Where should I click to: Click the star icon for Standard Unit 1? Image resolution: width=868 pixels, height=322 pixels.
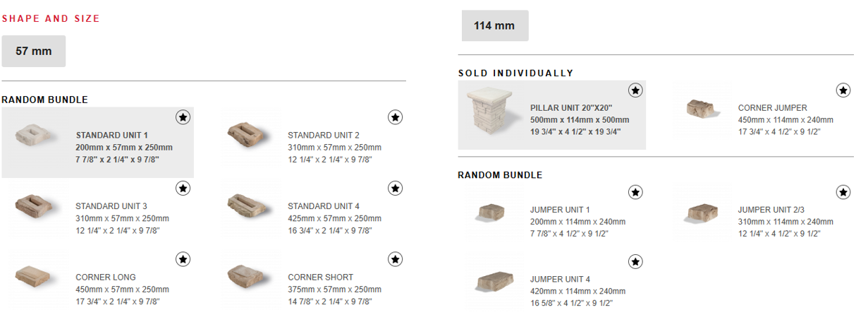coord(183,117)
